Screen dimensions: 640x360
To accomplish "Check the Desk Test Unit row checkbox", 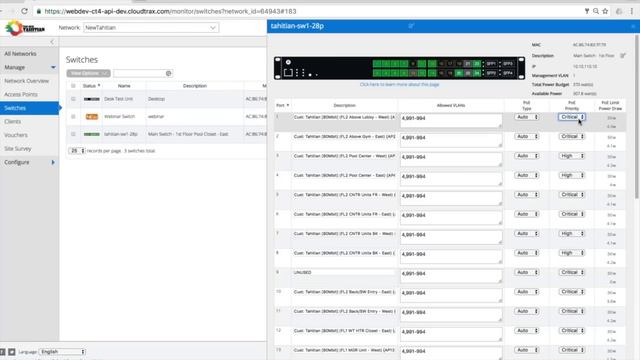I will pyautogui.click(x=73, y=99).
